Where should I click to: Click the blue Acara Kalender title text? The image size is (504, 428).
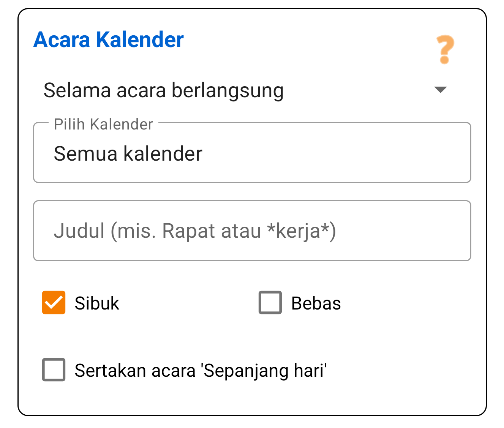[x=108, y=39]
